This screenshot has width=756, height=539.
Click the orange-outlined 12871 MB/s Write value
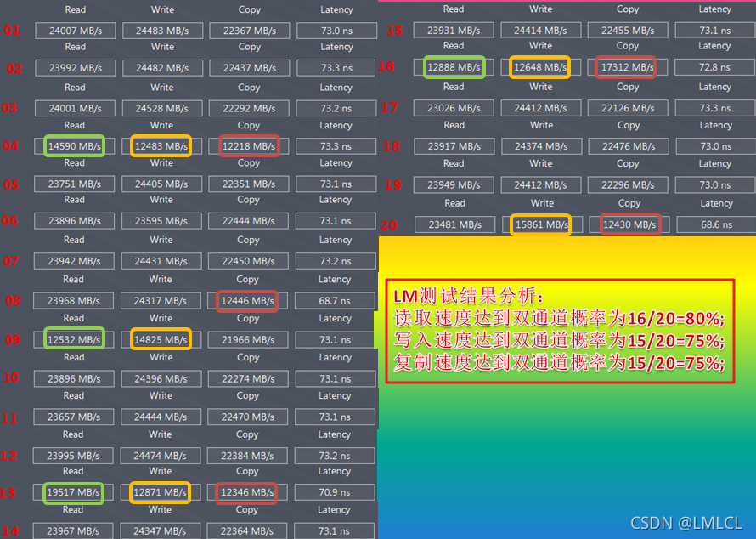(161, 492)
